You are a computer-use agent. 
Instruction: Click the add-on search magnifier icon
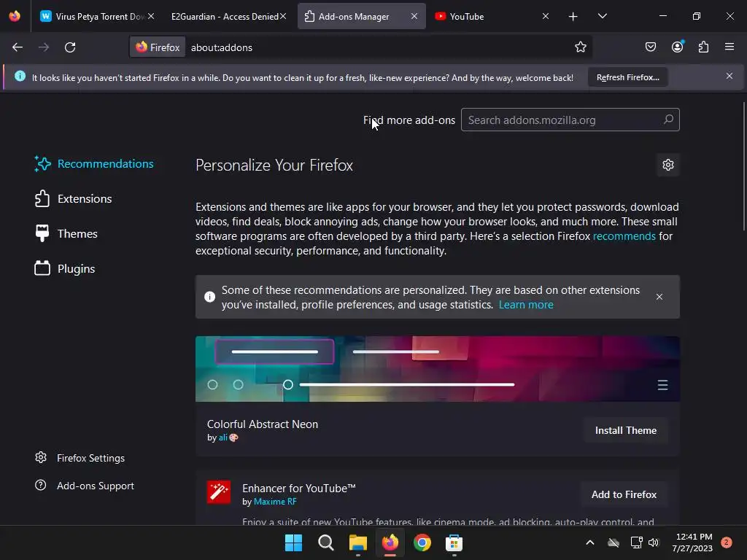tap(668, 120)
